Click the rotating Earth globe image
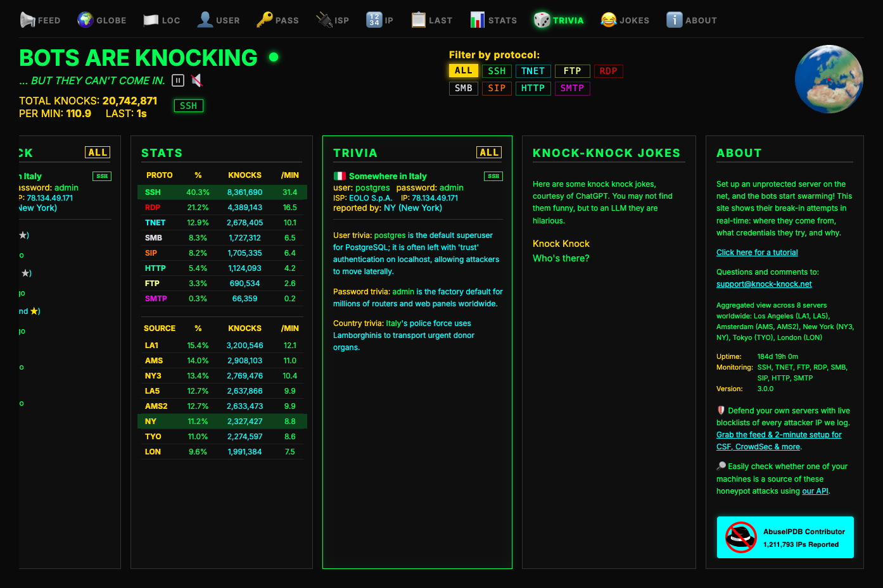This screenshot has height=588, width=883. coord(829,79)
